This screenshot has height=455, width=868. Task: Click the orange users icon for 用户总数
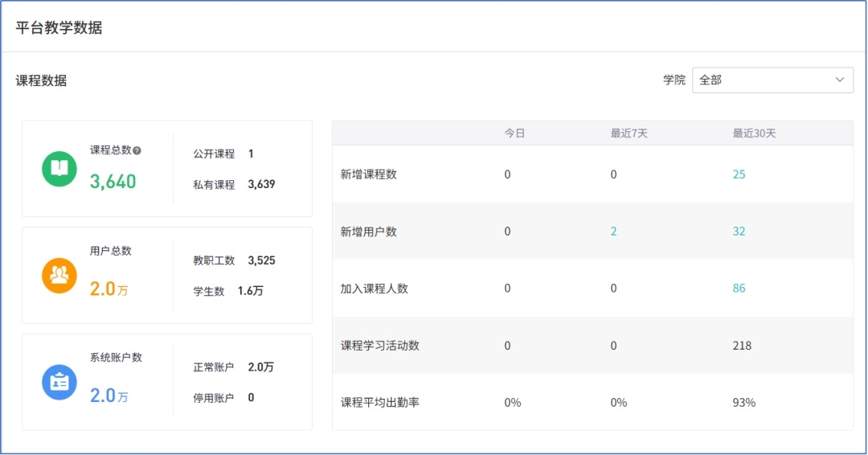click(59, 276)
